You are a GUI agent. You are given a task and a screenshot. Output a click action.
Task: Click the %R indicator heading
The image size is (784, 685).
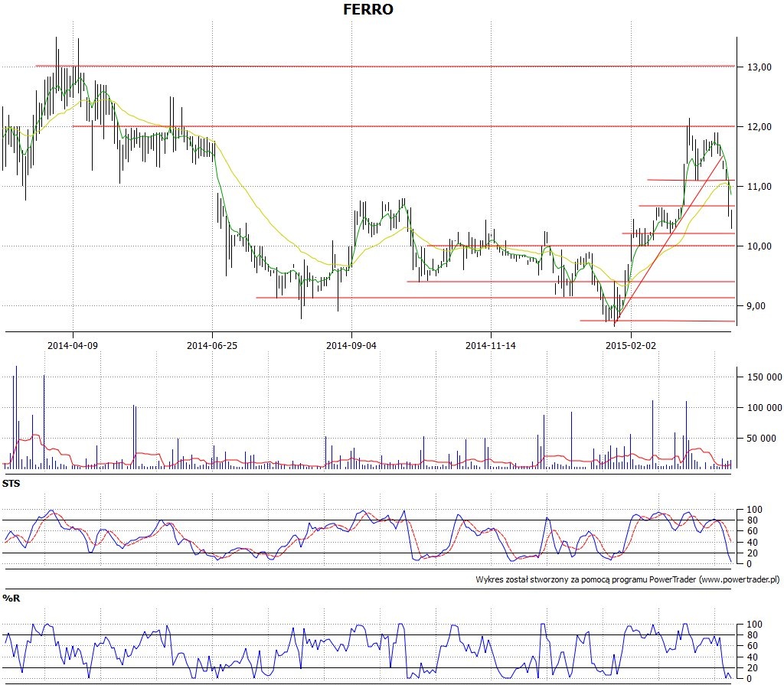[11, 598]
